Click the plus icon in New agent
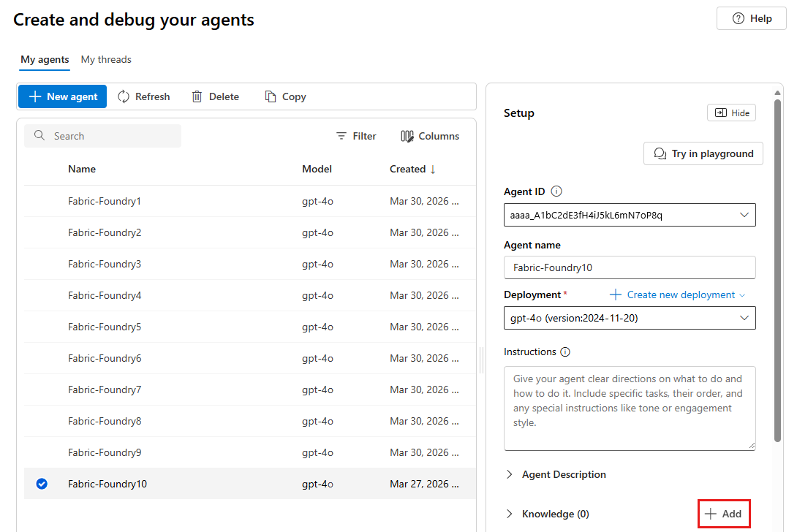This screenshot has height=532, width=797. coord(34,96)
